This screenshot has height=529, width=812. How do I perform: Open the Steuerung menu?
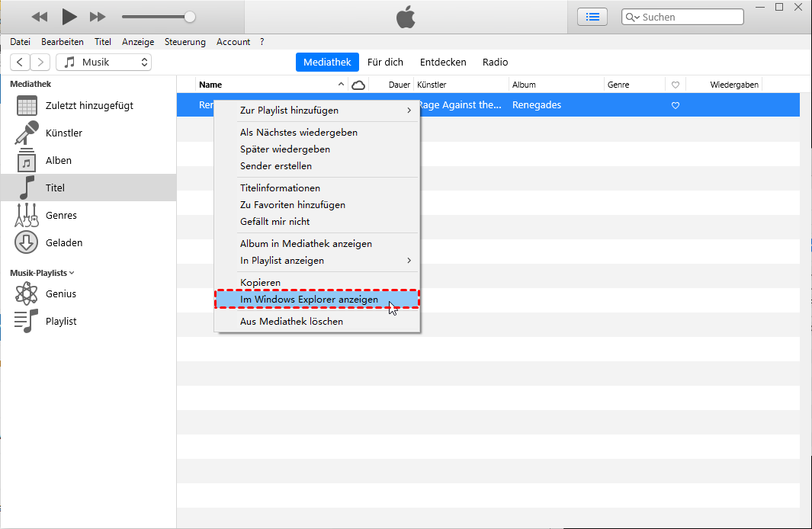point(185,42)
